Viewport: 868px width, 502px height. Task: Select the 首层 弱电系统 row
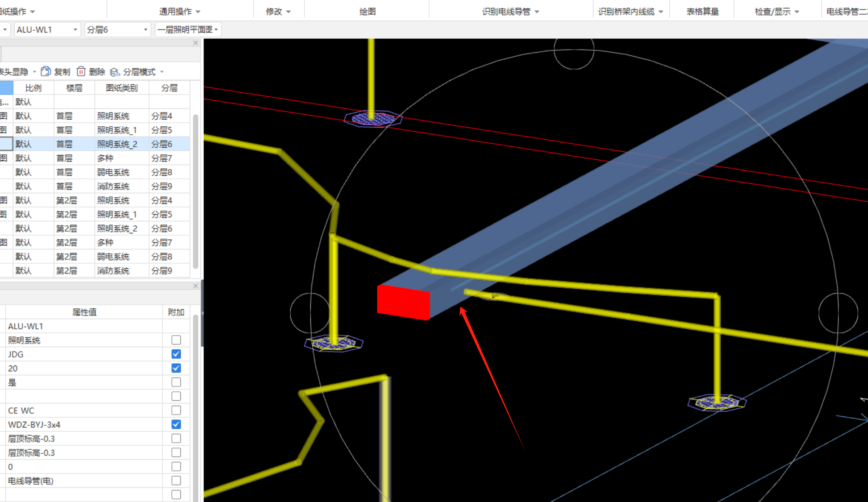(x=95, y=172)
